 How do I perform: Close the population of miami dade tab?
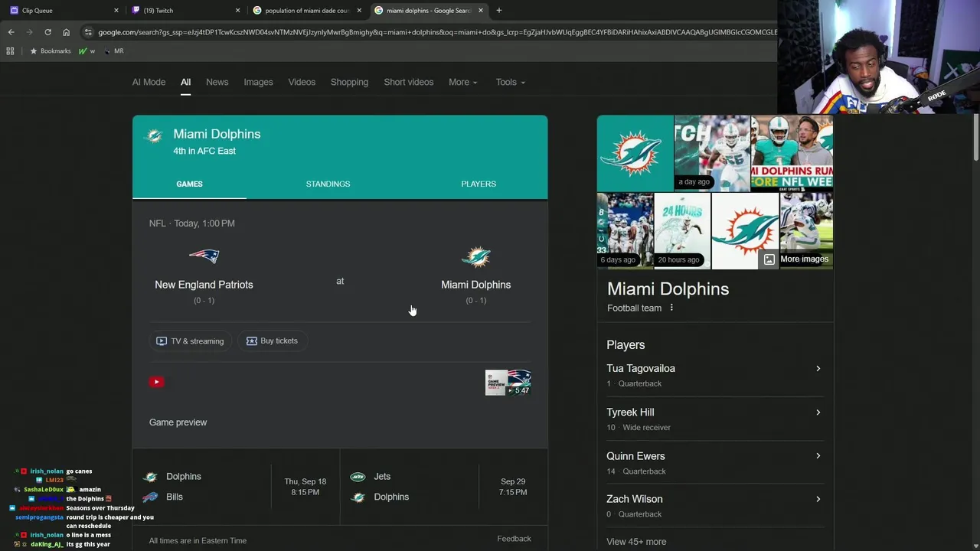point(359,11)
